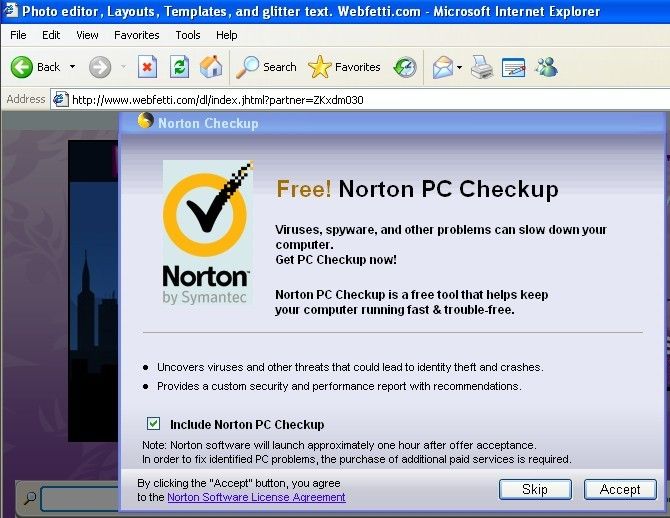This screenshot has width=670, height=518.
Task: Expand the Mail dropdown arrow
Action: [459, 67]
